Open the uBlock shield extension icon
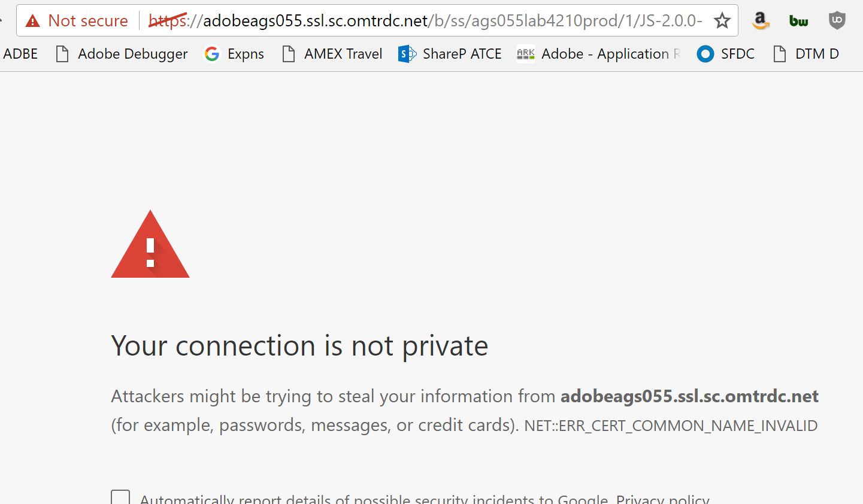 coord(837,21)
